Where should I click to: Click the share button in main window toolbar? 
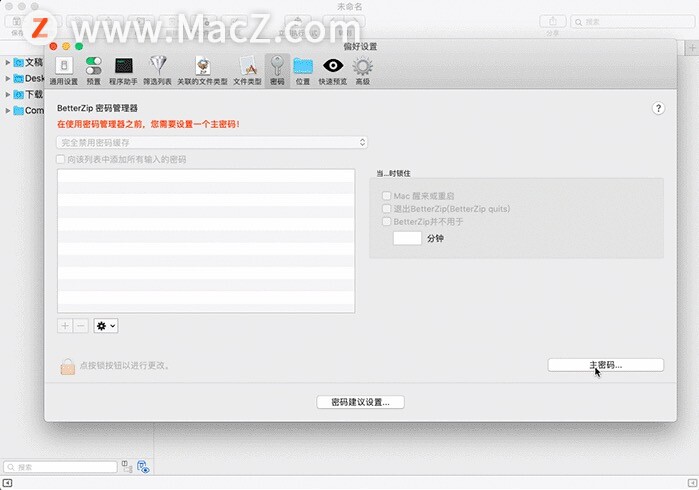[x=553, y=21]
